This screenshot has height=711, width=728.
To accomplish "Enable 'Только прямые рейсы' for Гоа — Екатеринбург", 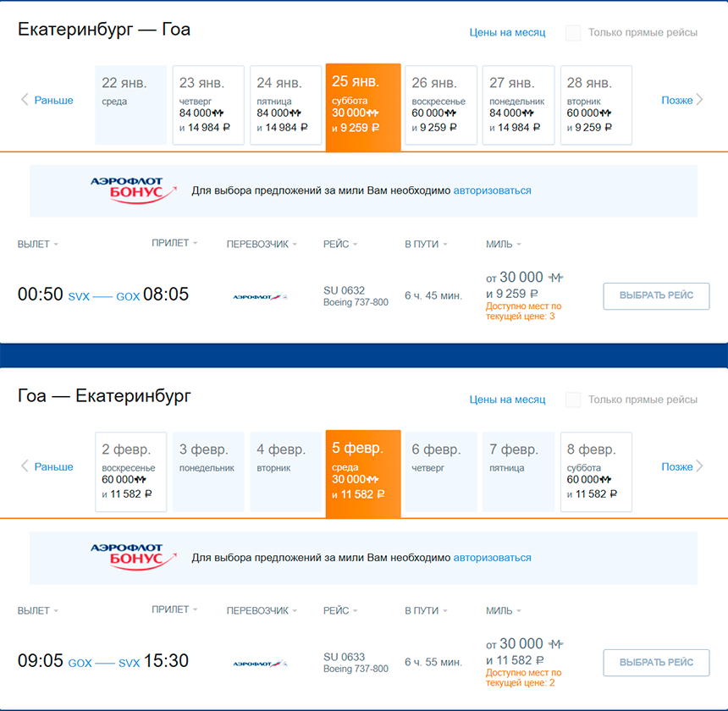I will click(x=573, y=400).
